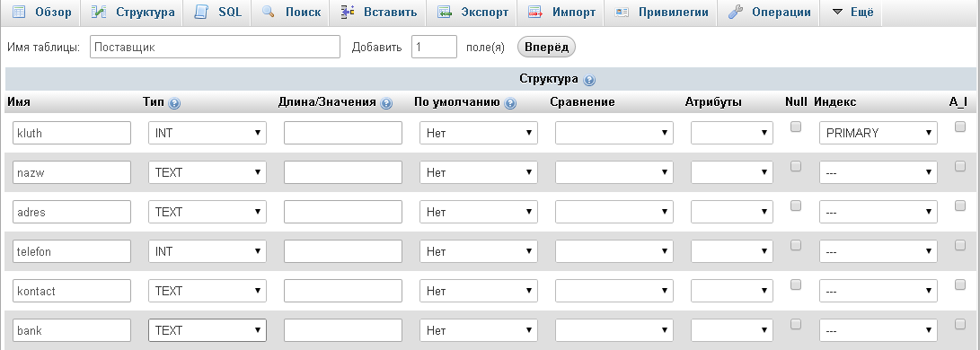Go to the Операции tab

[x=770, y=13]
